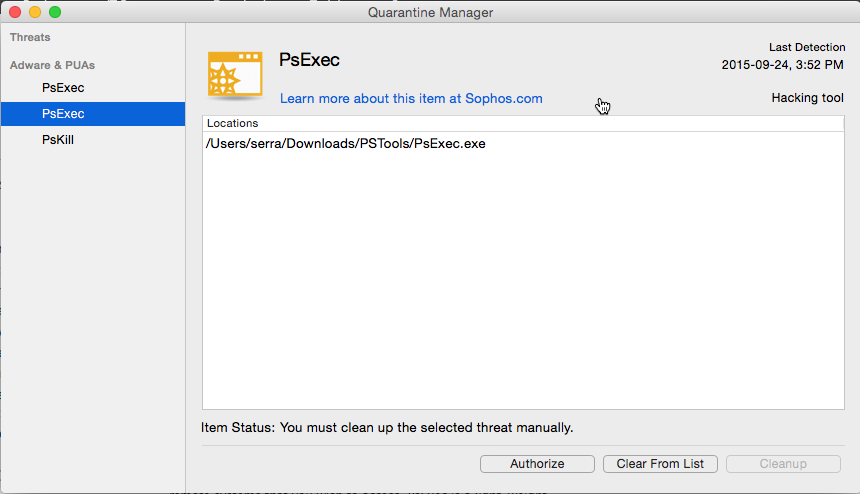
Task: Click the Hacking tool classification label
Action: click(807, 98)
